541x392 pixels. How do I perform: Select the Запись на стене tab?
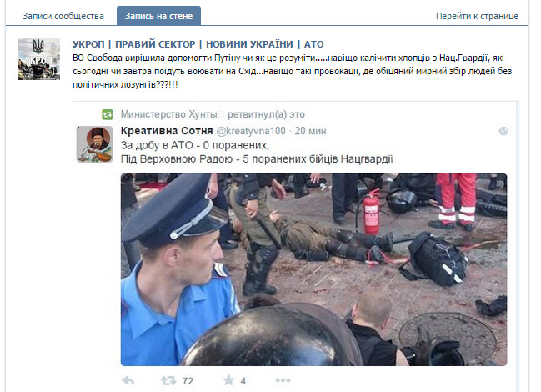pyautogui.click(x=158, y=16)
